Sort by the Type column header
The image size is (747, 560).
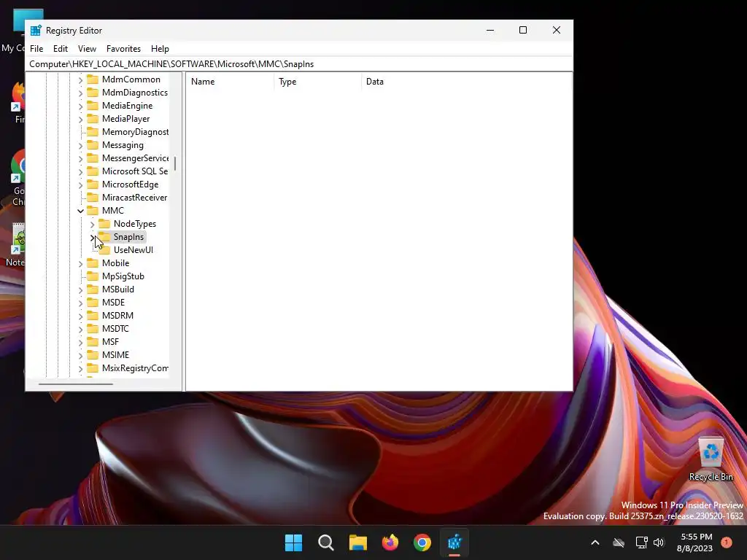click(x=318, y=82)
